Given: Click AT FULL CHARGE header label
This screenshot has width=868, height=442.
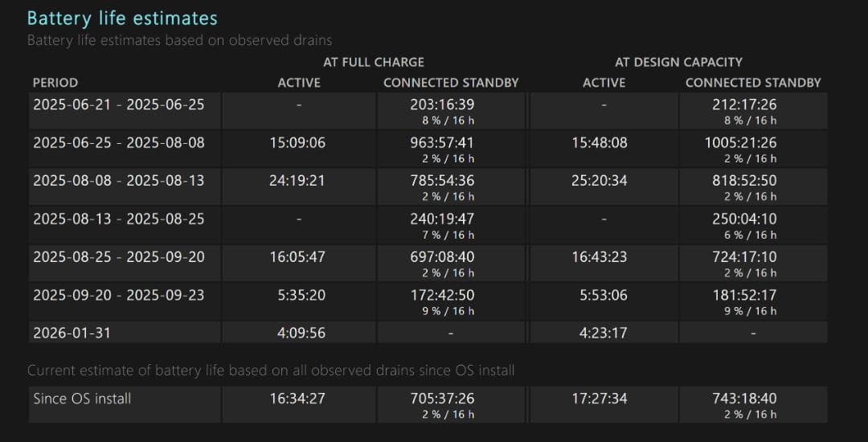Looking at the screenshot, I should [374, 62].
